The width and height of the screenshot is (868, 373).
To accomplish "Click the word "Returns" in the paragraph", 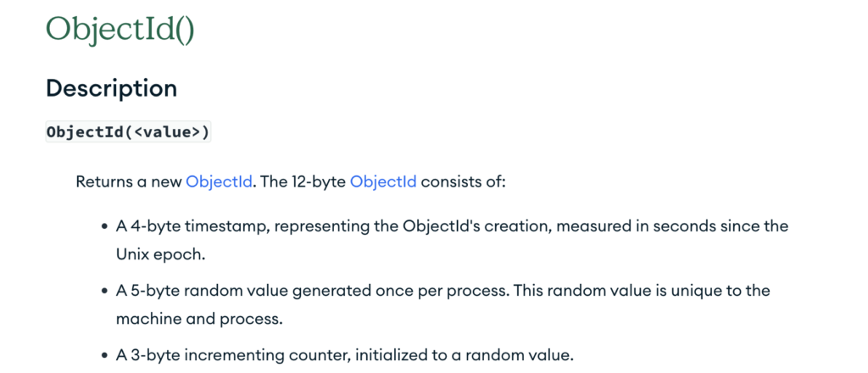I will pos(100,182).
